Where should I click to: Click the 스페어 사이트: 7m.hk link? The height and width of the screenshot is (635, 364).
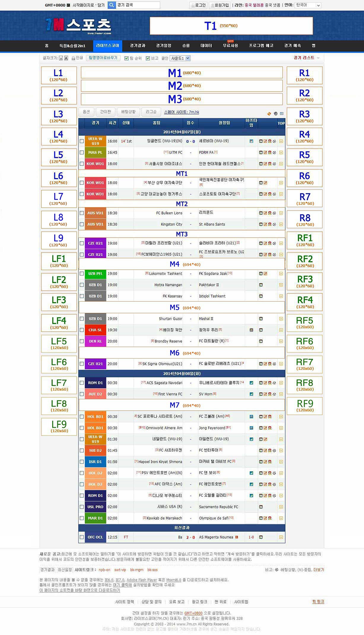[x=182, y=112]
